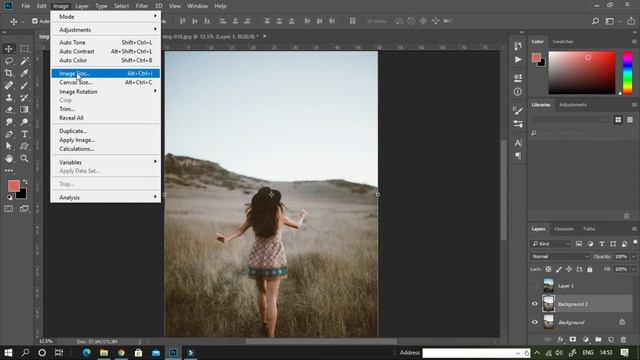Toggle Quick Mask mode
Screen dimensions: 640x360
(9, 209)
